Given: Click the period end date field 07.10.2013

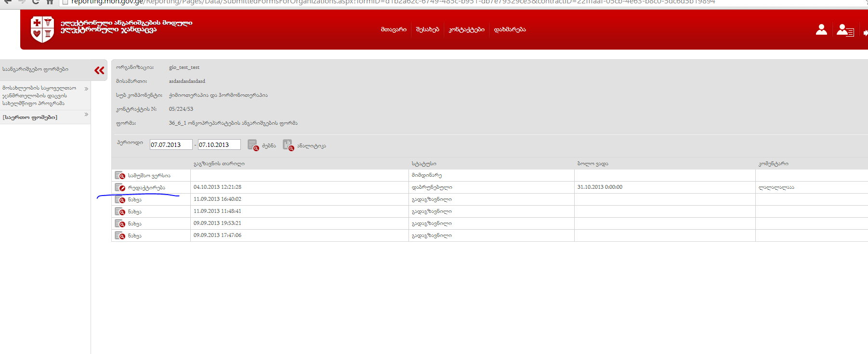Looking at the screenshot, I should [x=219, y=144].
